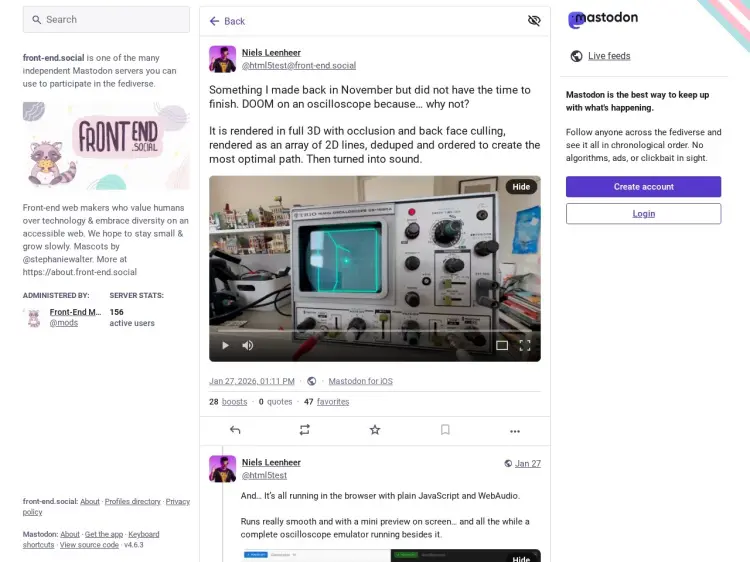Viewport: 750px width, 562px height.
Task: Open the Mastodon logo home link
Action: point(603,19)
